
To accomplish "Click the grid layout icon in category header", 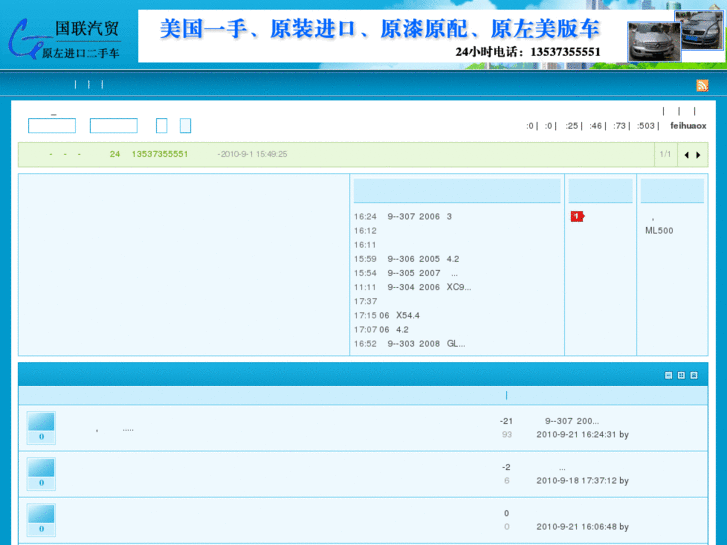I will tap(681, 375).
